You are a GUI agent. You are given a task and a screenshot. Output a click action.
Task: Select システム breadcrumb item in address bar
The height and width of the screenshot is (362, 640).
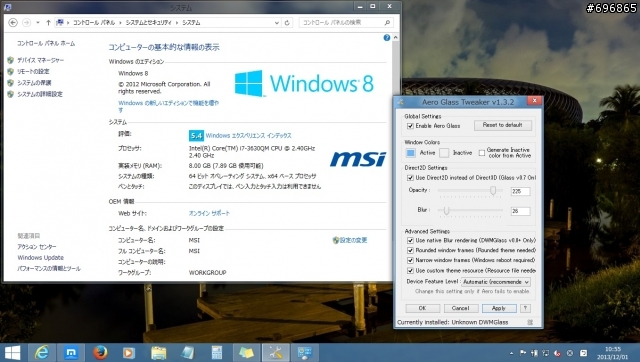[x=191, y=22]
